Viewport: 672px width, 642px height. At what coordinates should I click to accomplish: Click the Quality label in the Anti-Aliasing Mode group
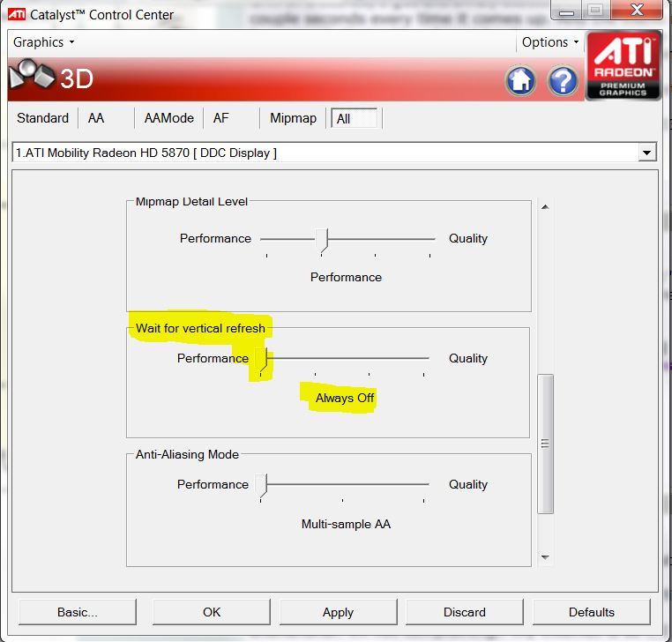pyautogui.click(x=468, y=484)
